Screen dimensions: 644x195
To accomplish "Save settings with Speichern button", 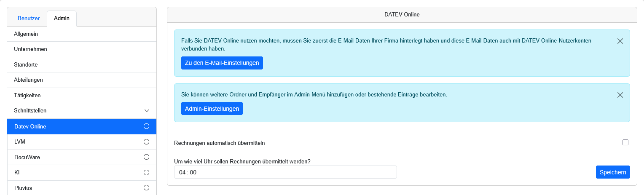I will [x=613, y=172].
